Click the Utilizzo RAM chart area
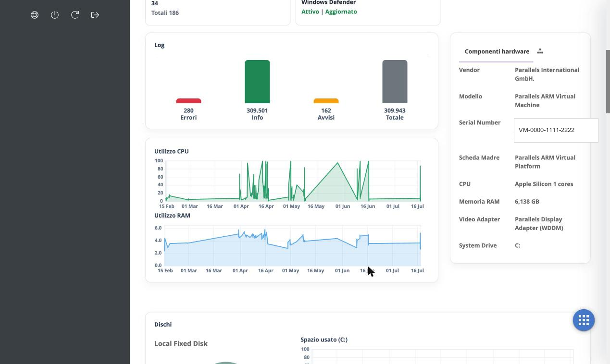Viewport: 610px width, 364px height. click(x=293, y=245)
